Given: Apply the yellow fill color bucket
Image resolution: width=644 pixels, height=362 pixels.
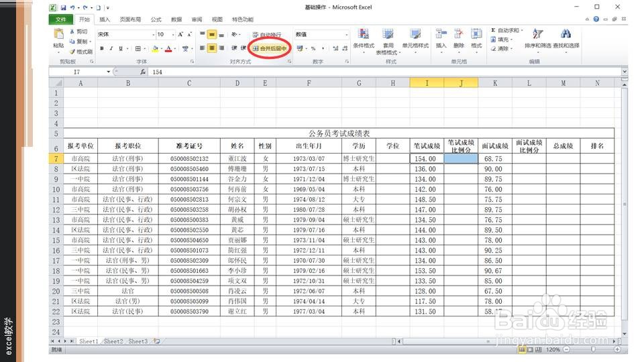Looking at the screenshot, I should coord(155,48).
